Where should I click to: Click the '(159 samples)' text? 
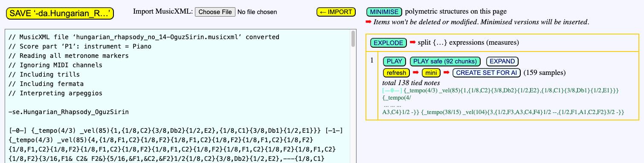pos(544,73)
